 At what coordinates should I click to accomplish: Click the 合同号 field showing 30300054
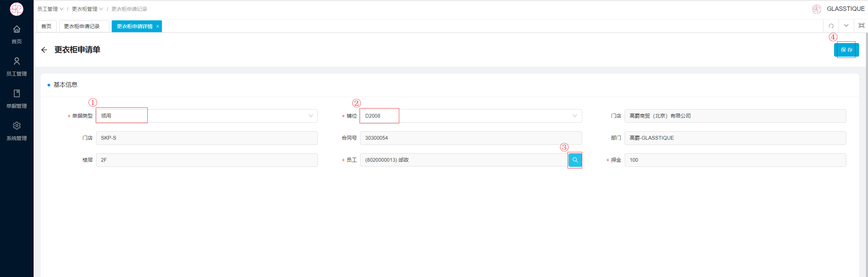[471, 138]
